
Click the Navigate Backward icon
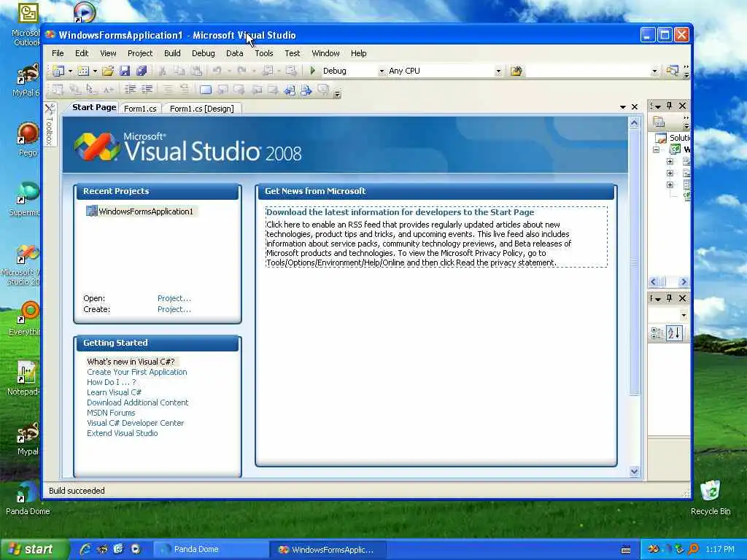click(268, 71)
